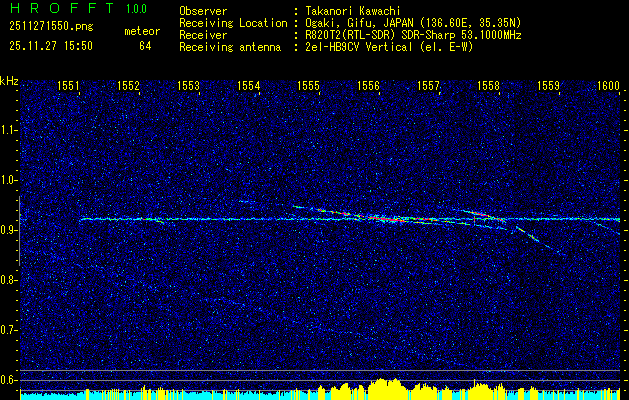Click the 0.6 kHz frequency label

click(x=9, y=380)
